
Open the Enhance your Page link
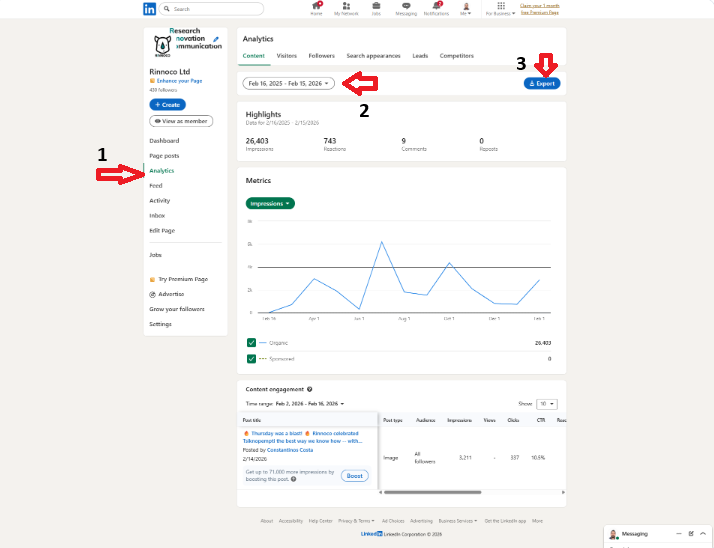(179, 81)
